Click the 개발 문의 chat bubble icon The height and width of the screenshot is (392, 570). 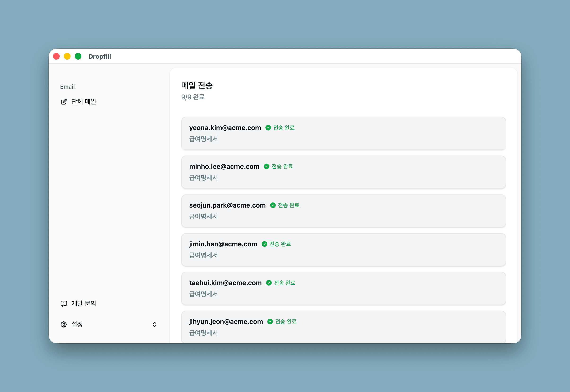(64, 304)
